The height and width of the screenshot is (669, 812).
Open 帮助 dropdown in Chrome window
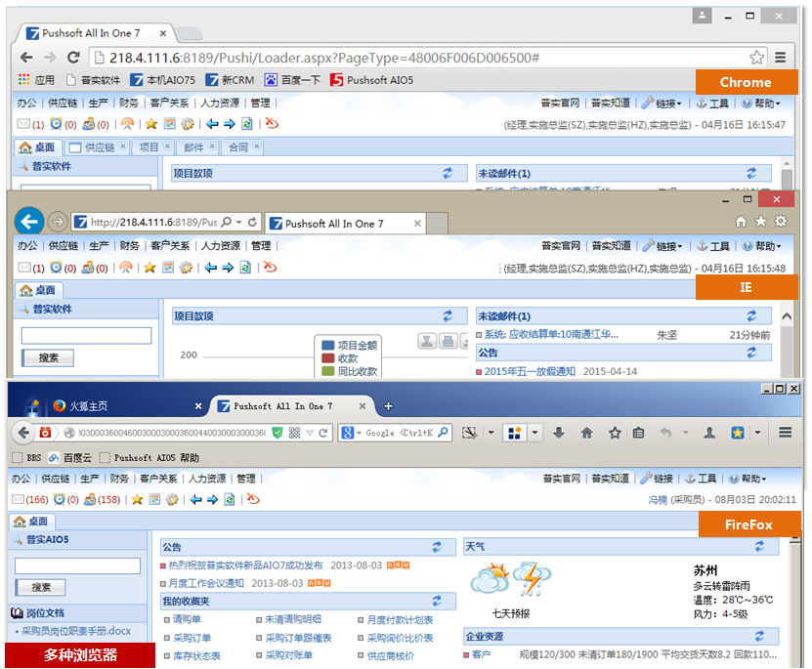(x=761, y=104)
